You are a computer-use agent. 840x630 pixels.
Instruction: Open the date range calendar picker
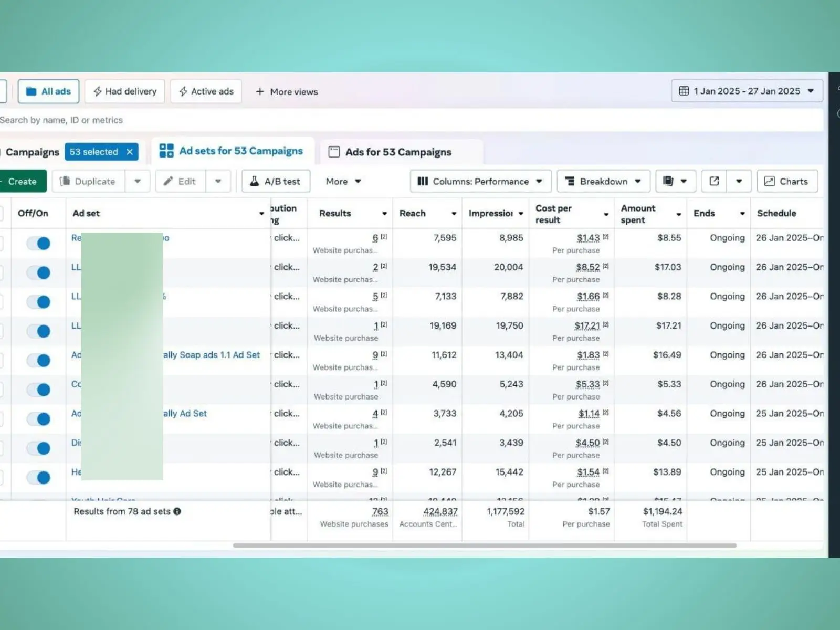747,91
